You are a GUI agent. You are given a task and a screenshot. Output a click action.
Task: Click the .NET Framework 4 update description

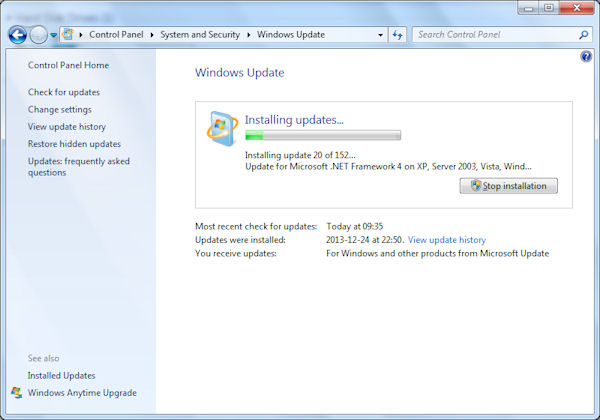388,166
